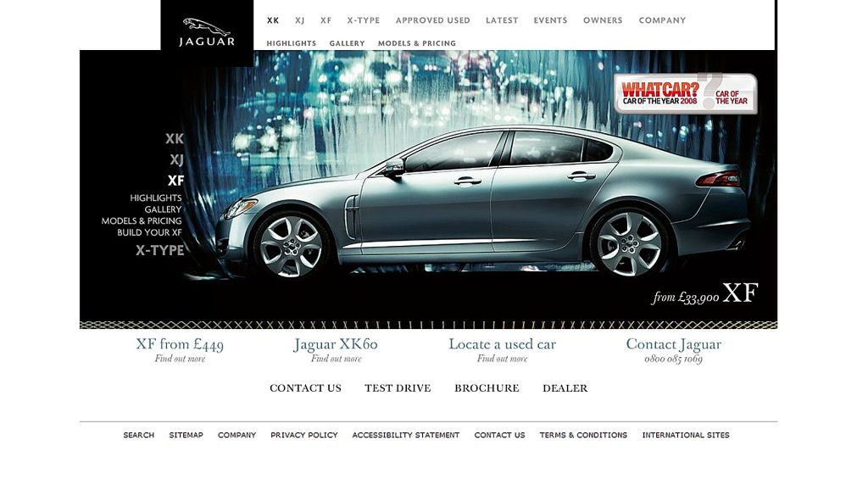
Task: Select X-TYPE in the top menu
Action: [x=364, y=20]
